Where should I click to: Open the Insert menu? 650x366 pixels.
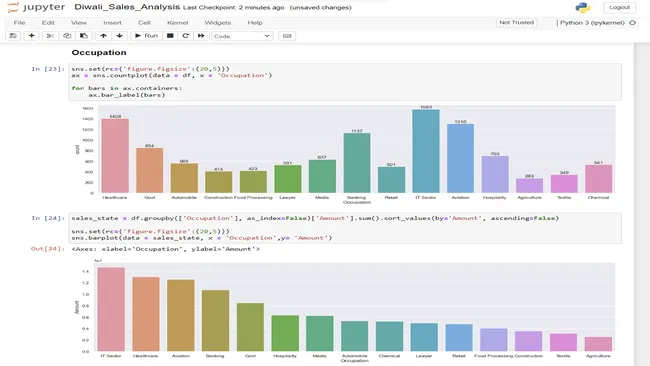coord(112,23)
